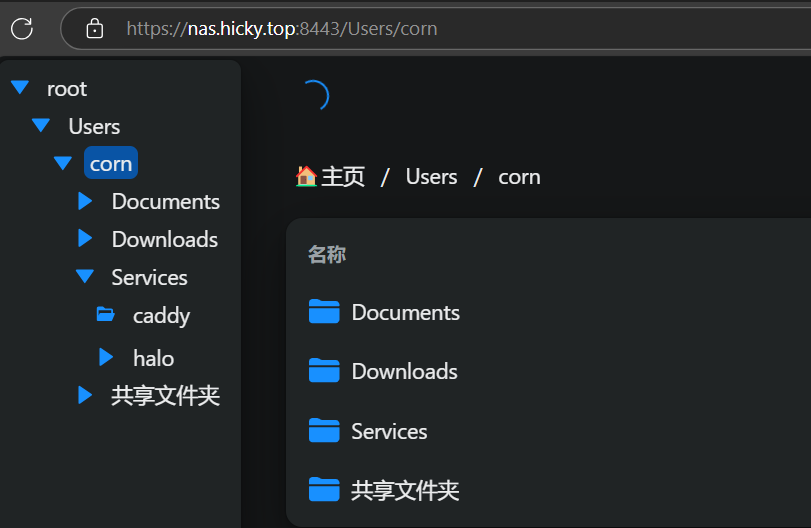Open Documents from the sidebar tree
The height and width of the screenshot is (528, 811).
(x=166, y=202)
